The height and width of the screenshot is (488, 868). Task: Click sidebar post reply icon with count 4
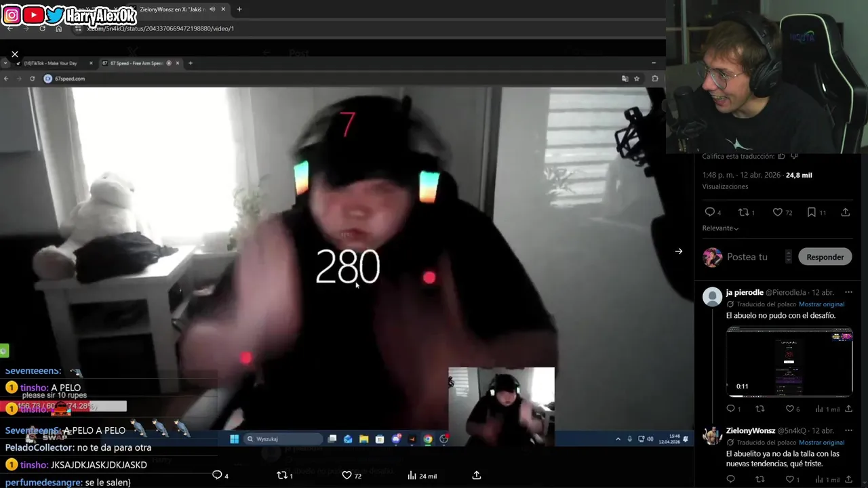(x=709, y=212)
